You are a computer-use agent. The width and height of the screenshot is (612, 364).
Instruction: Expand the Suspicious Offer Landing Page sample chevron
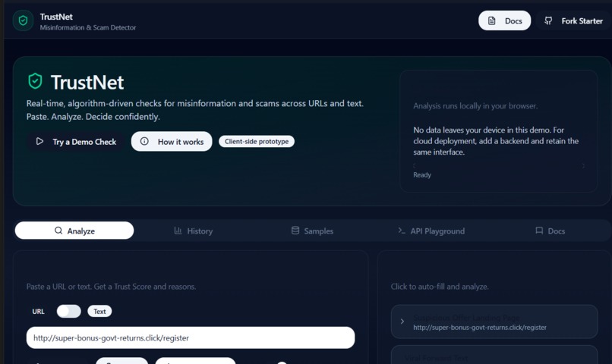(x=402, y=322)
